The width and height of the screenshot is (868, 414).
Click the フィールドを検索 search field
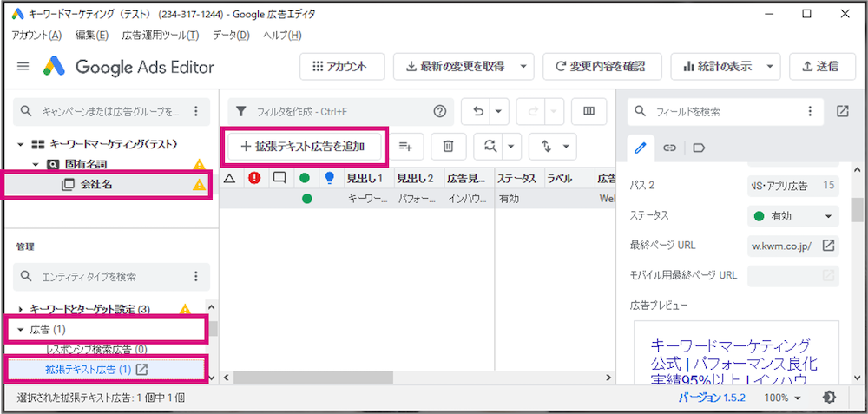pos(725,111)
